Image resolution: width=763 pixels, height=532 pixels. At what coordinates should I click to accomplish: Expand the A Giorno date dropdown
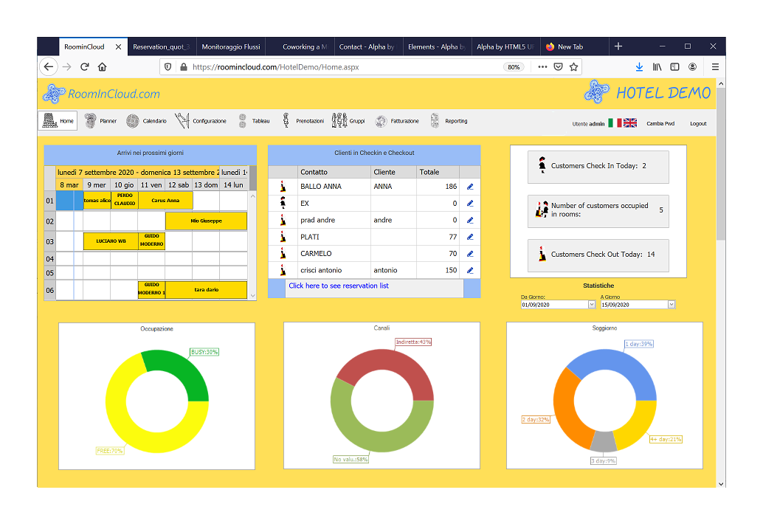[671, 305]
